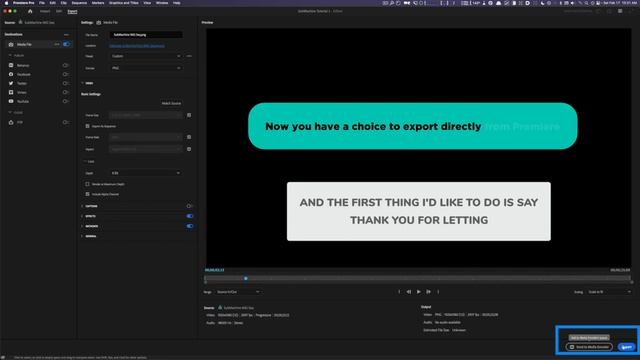The height and width of the screenshot is (360, 640).
Task: Collapse the Cloud destinations group
Action: [x=10, y=113]
